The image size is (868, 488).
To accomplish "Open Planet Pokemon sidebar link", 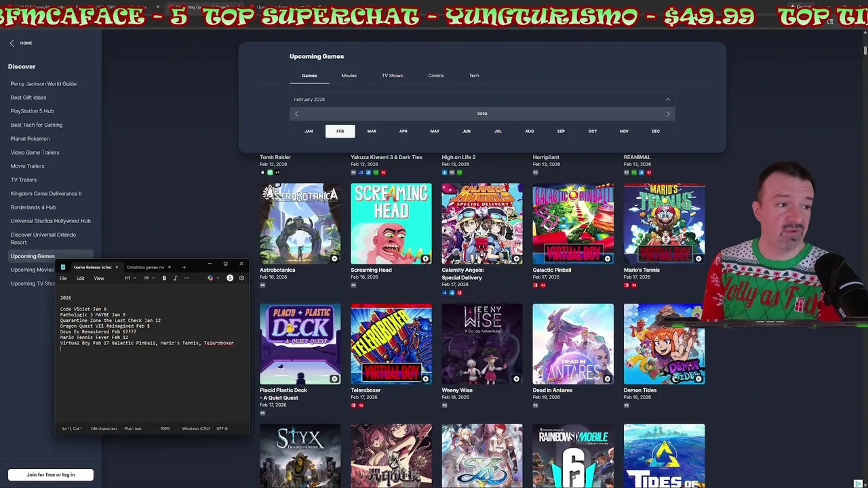I will coord(30,138).
